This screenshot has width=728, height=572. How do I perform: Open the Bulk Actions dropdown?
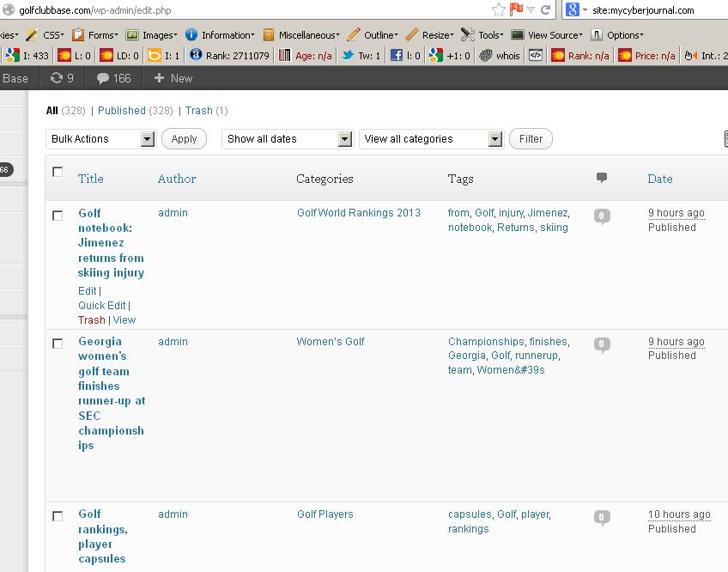[100, 139]
